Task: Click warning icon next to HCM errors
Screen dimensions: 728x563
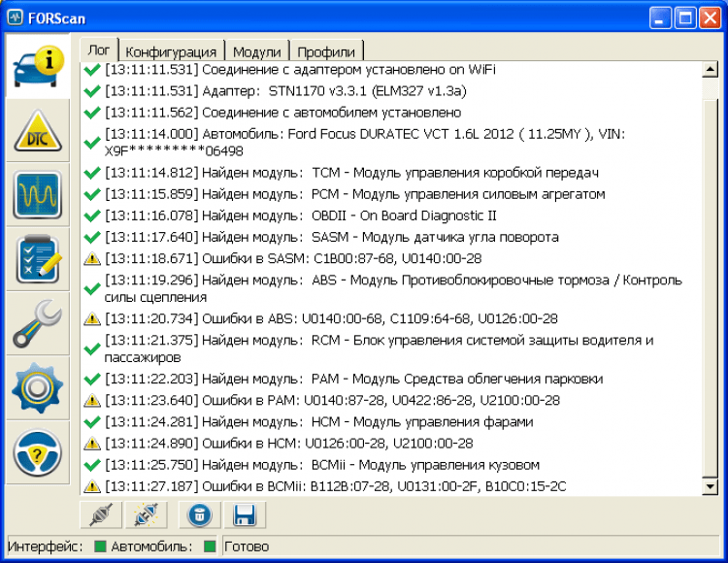Action: (x=92, y=444)
